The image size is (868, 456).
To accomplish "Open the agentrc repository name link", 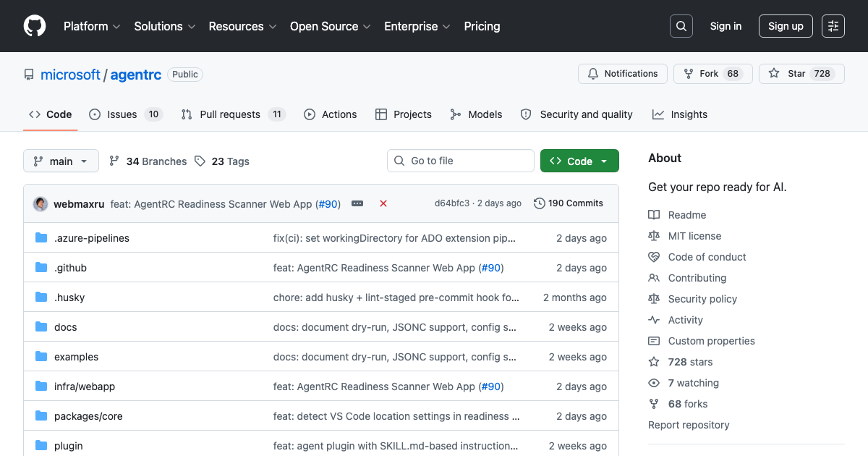I will click(x=136, y=75).
